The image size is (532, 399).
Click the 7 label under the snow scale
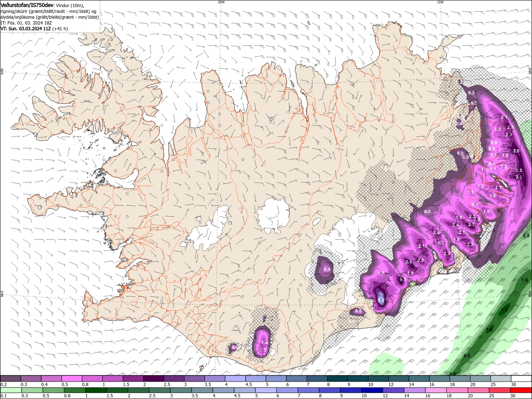pos(308,384)
